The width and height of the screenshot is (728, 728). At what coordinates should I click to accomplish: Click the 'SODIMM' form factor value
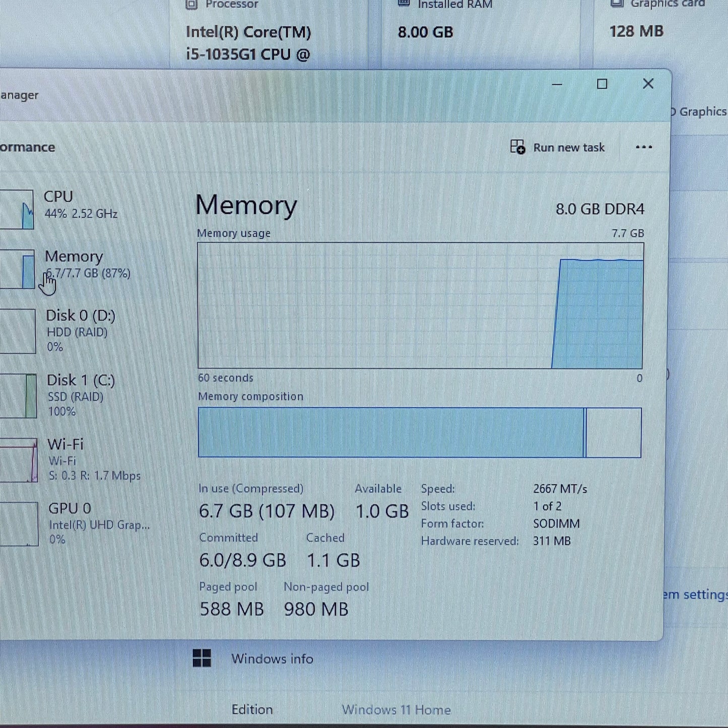coord(557,524)
